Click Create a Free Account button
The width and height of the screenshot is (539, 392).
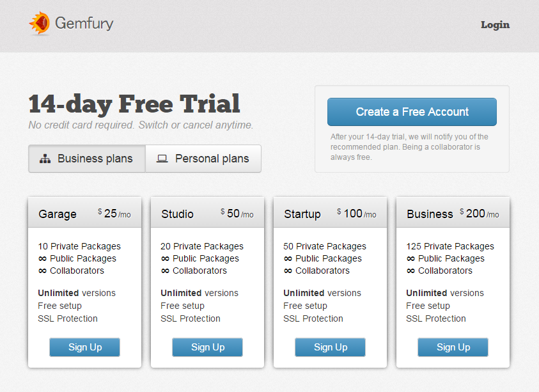412,112
